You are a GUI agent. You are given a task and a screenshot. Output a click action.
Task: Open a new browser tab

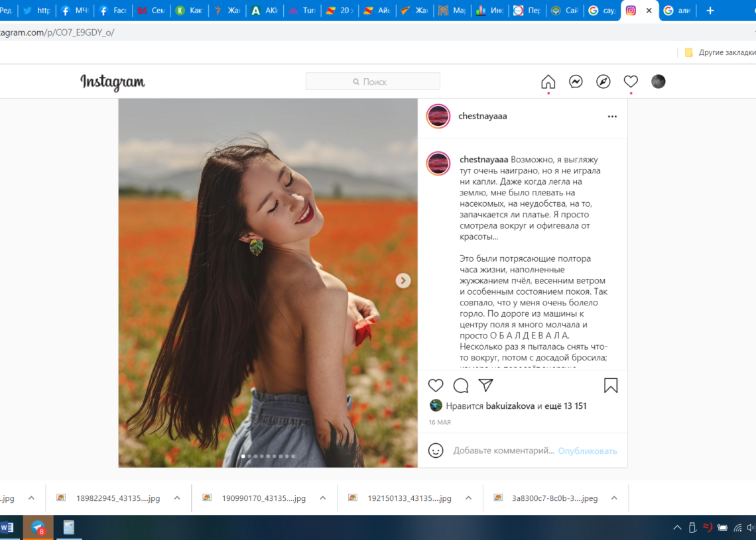[710, 11]
